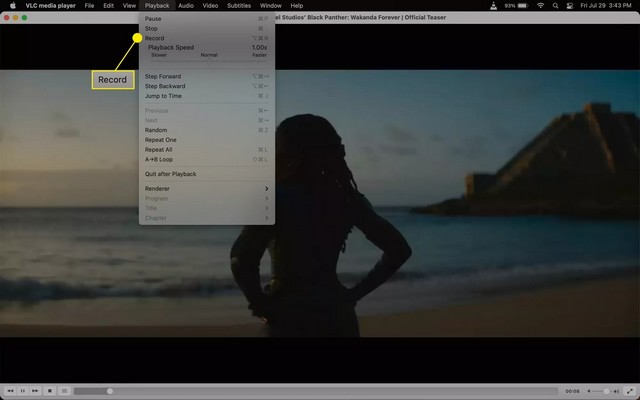Enable Repeat One in the Playback menu
Image resolution: width=640 pixels, height=400 pixels.
point(160,140)
